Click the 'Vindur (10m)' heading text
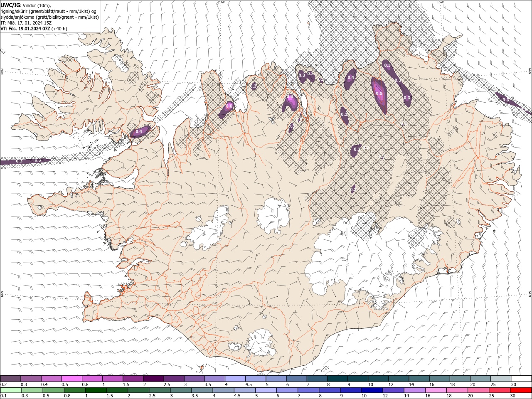Image resolution: width=532 pixels, height=399 pixels. point(37,5)
